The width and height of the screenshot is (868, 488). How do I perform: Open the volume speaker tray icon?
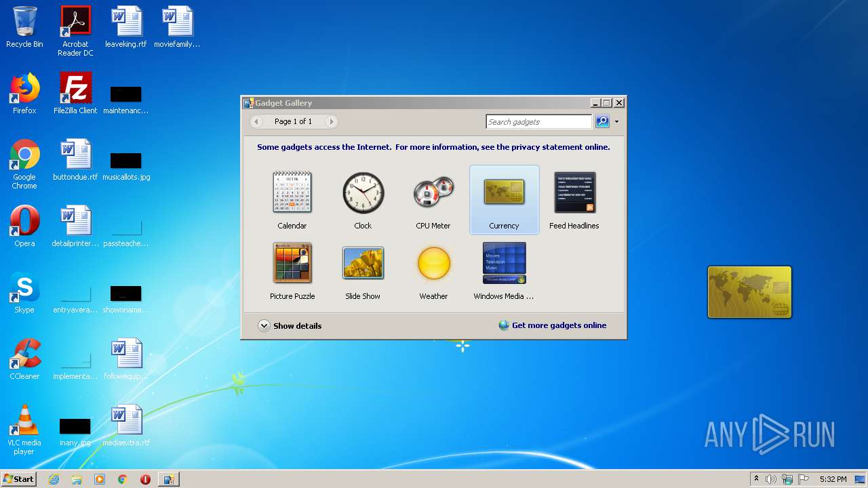[771, 479]
